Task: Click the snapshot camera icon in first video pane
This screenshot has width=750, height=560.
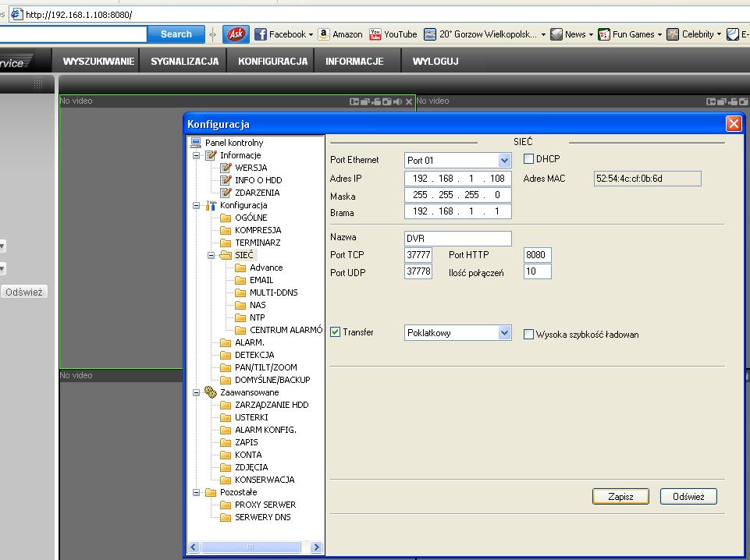Action: pyautogui.click(x=386, y=101)
